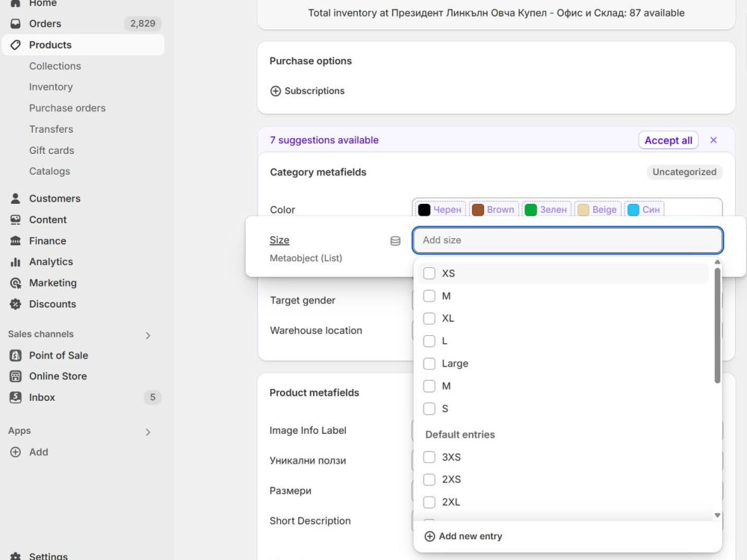Click the green Зелен color chip
This screenshot has width=747, height=560.
(547, 210)
